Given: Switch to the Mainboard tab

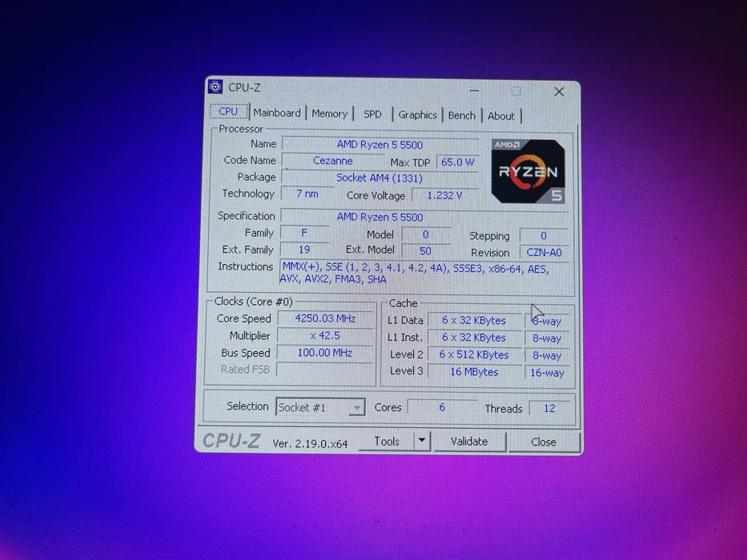Looking at the screenshot, I should pos(277,113).
